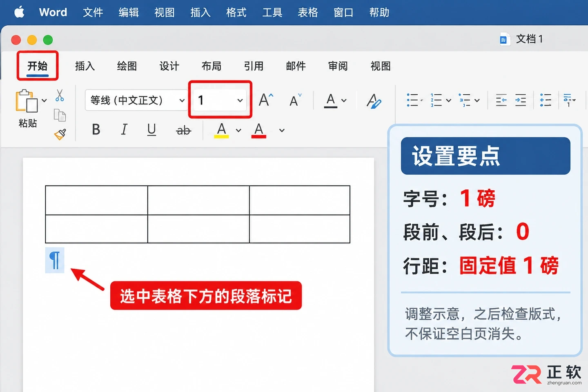Toggle Italic formatting
The image size is (588, 392).
tap(124, 130)
